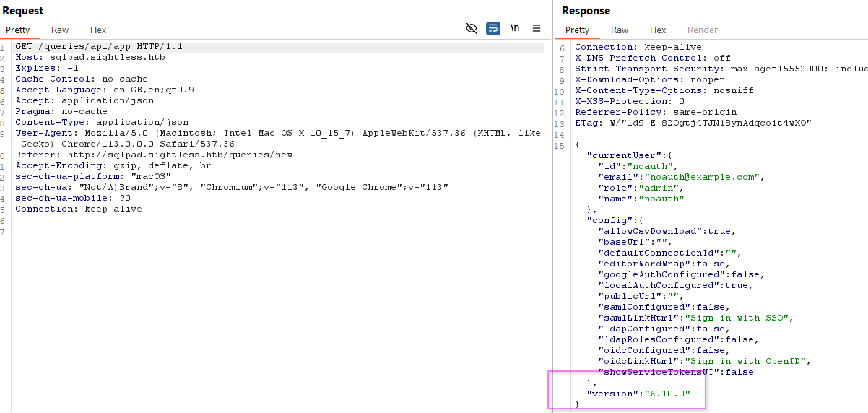Toggle the line-wrap icon in Request toolbar
The image size is (868, 413).
point(493,29)
